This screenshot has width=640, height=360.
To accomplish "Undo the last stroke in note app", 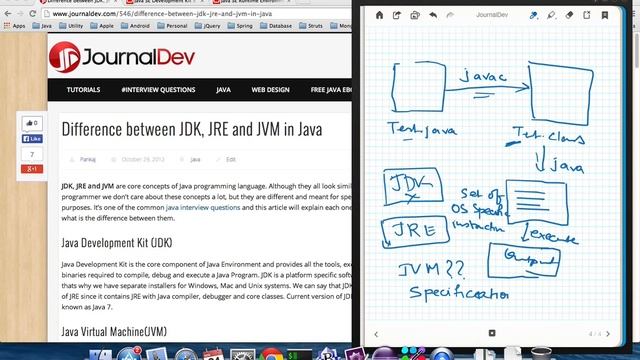I will pos(433,16).
